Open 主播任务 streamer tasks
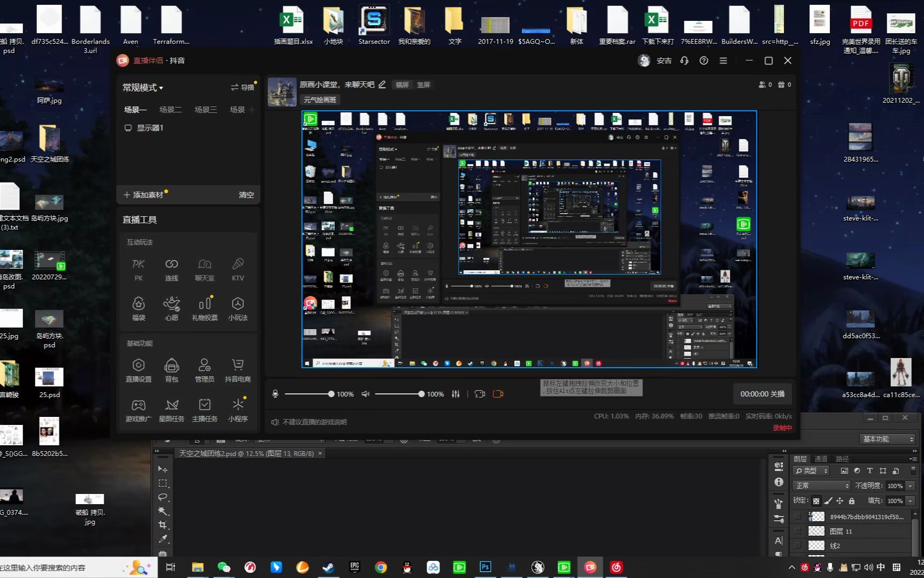Image resolution: width=924 pixels, height=578 pixels. coord(205,410)
